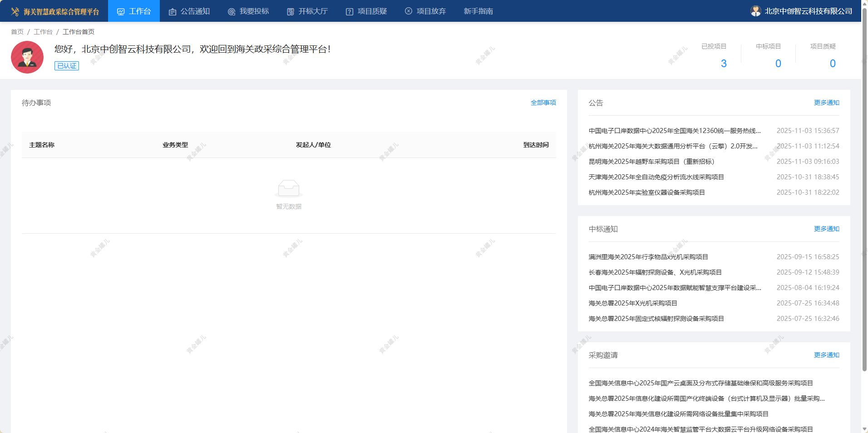Click the 开标大厅 icon
Image resolution: width=868 pixels, height=433 pixels.
tap(291, 12)
